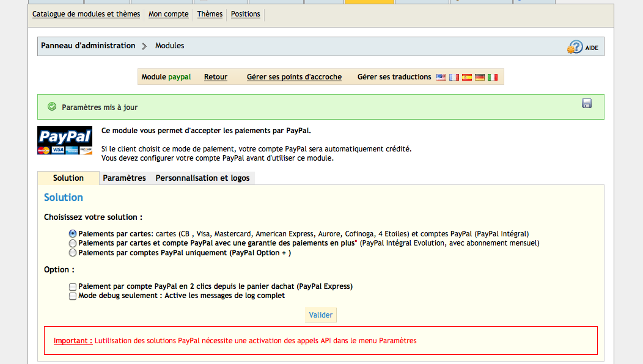Click the Valider button
This screenshot has width=643, height=364.
point(321,315)
